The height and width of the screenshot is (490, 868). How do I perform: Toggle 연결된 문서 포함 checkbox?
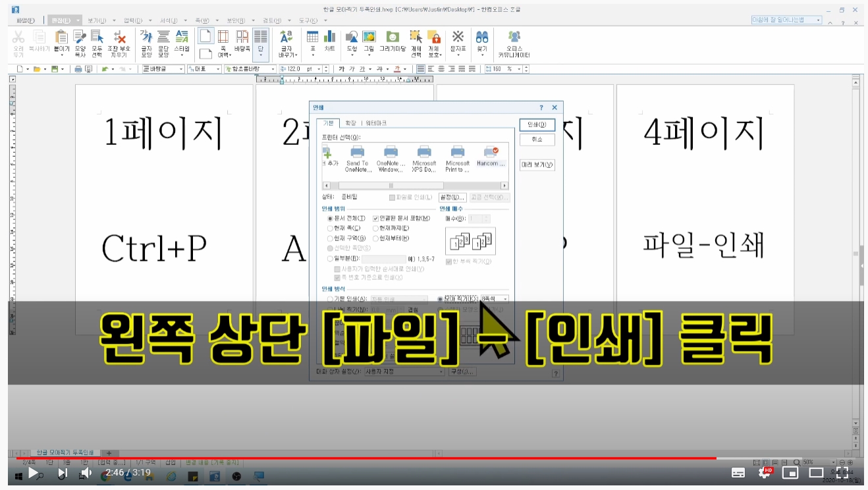[375, 218]
